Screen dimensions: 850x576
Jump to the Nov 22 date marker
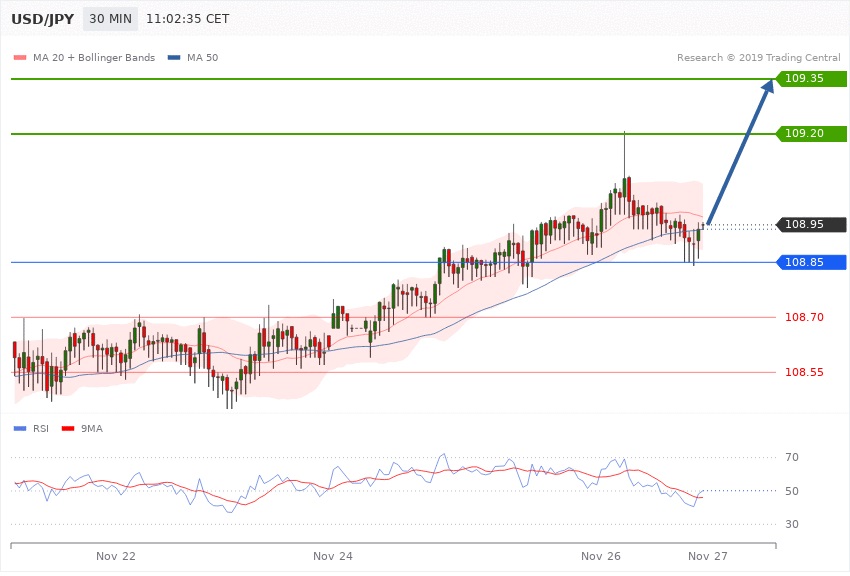116,555
